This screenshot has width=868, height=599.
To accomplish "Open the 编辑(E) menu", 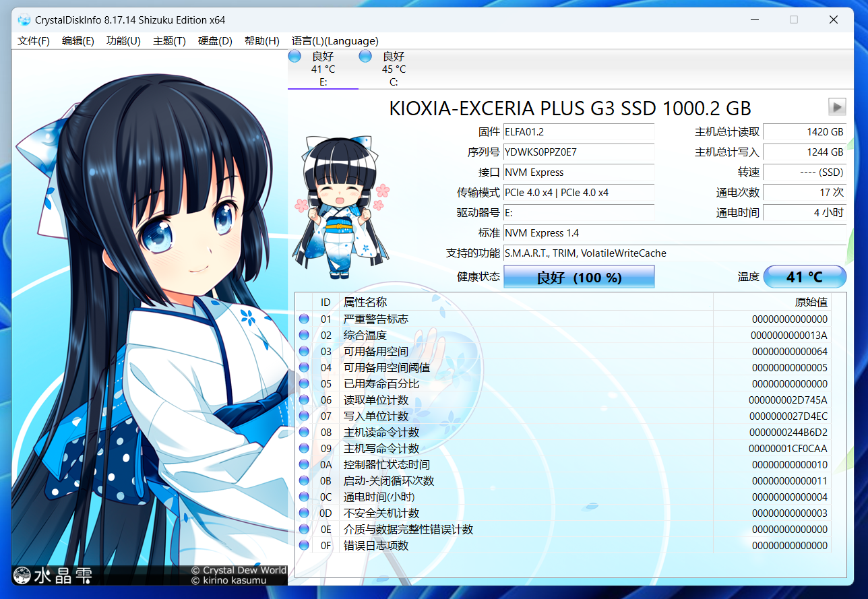I will pos(78,41).
